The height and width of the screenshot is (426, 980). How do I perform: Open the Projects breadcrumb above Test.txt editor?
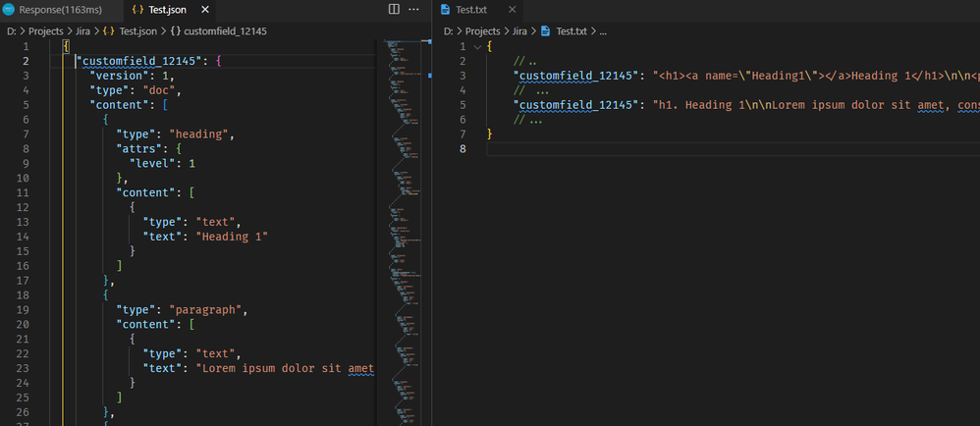pos(482,31)
